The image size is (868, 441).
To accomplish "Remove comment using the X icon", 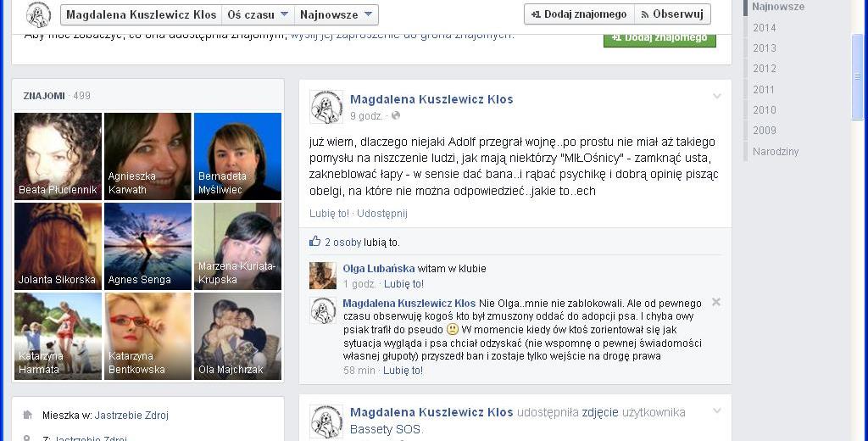I will coord(715,302).
